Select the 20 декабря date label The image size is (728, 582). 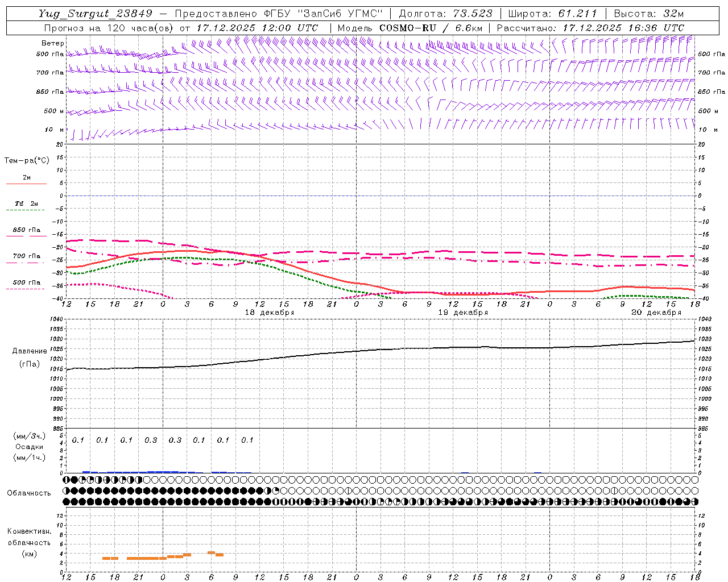pyautogui.click(x=656, y=313)
